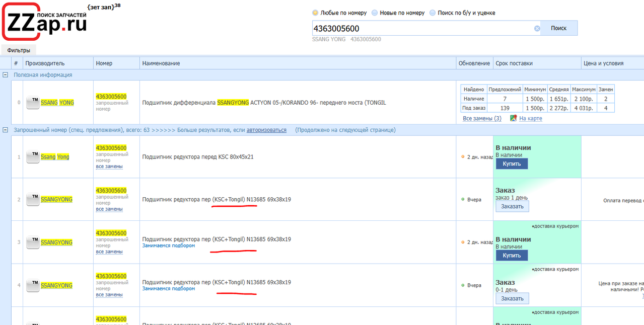Sort by 'Цена и условия' column header

[612, 63]
